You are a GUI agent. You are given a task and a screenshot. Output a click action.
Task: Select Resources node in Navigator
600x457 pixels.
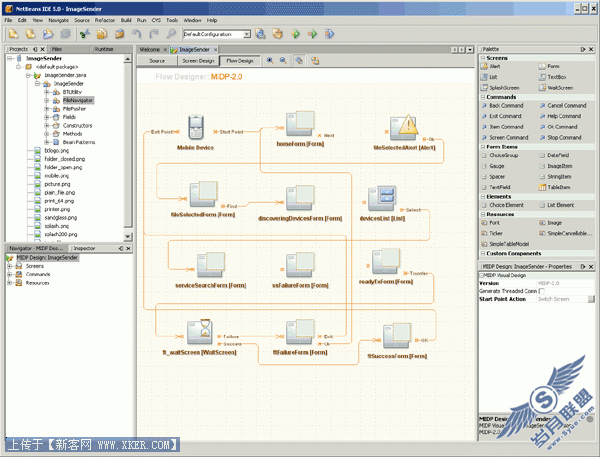click(38, 283)
